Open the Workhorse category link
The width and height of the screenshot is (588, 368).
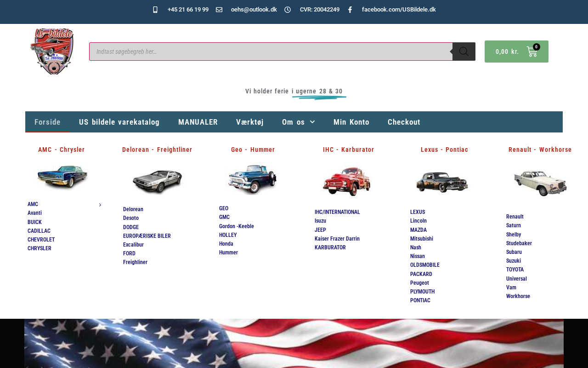pyautogui.click(x=518, y=296)
